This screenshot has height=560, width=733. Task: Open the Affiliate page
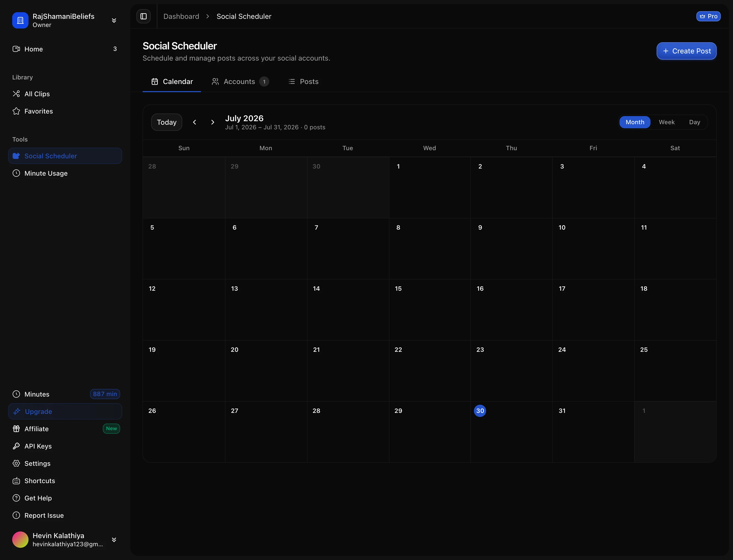65,429
